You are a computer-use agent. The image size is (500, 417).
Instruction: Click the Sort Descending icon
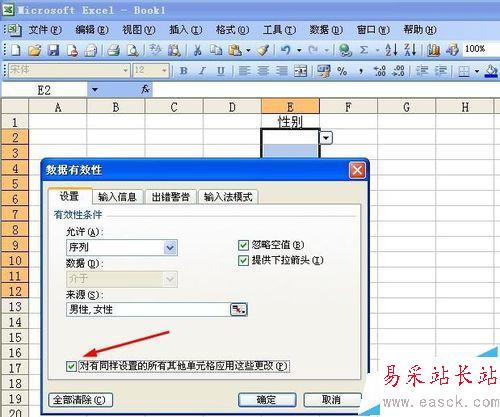[410, 50]
